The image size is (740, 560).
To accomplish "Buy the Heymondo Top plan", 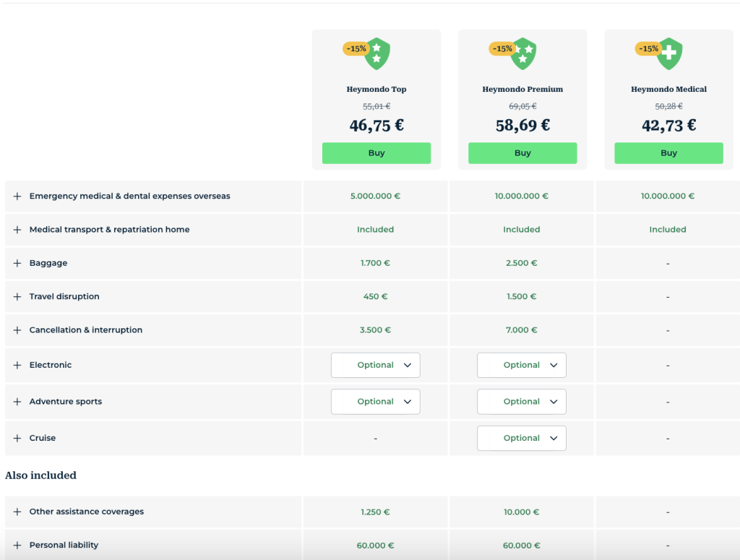I will 377,153.
